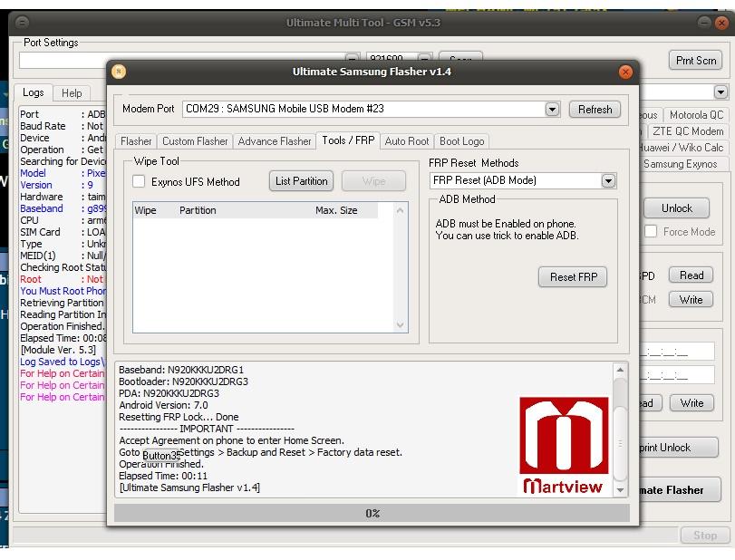Expand the FRP Reset Methods dropdown
This screenshot has height=560, width=735.
[608, 180]
